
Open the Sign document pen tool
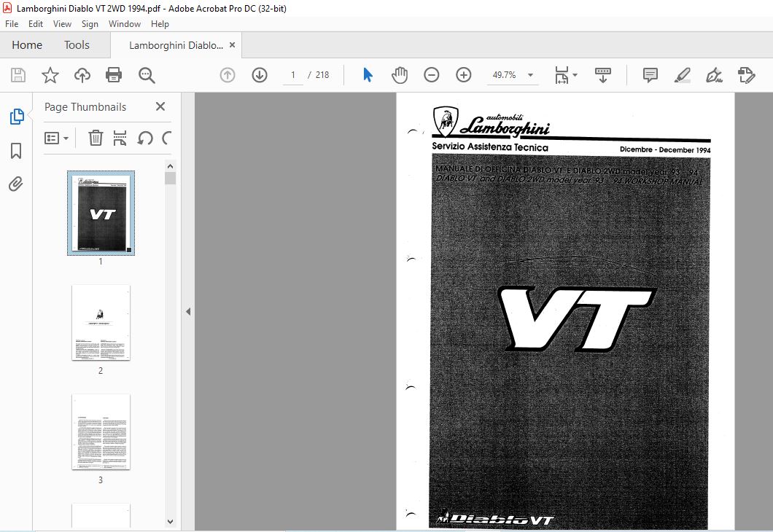[x=714, y=75]
